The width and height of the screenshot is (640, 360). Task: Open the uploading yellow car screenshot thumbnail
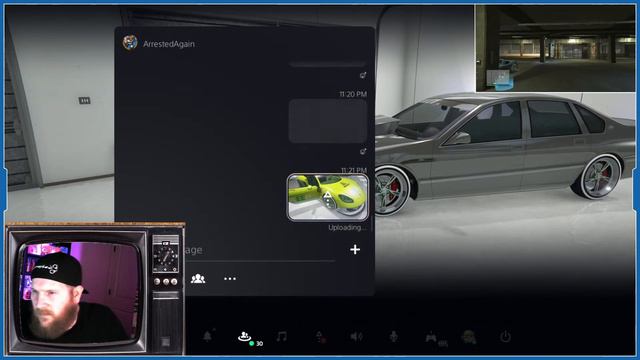point(328,198)
